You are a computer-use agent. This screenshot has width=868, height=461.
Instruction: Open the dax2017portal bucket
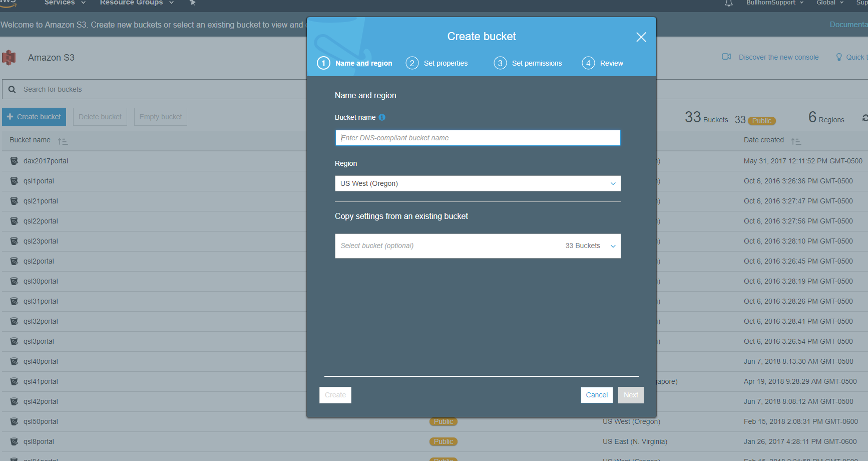click(x=46, y=161)
